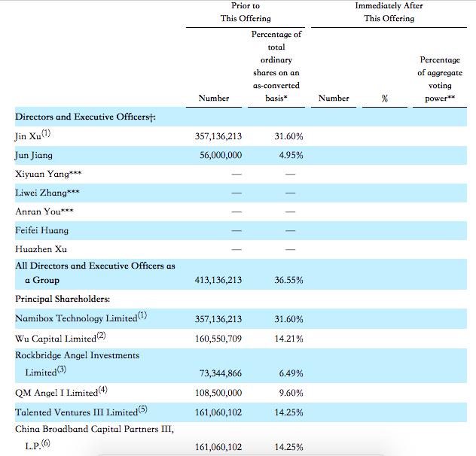Screen dimensions: 476x456
Task: Click the 'Liwei Zhang***' row label
Action: (x=47, y=193)
